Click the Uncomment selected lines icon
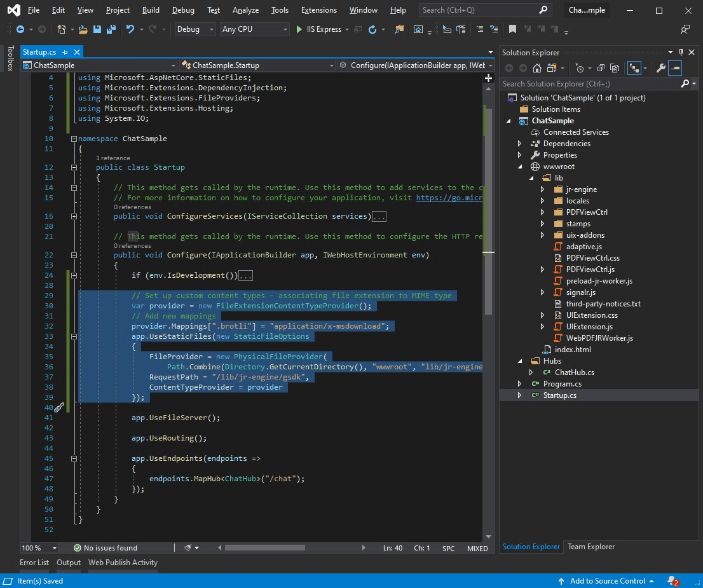The image size is (703, 588). 494,29
